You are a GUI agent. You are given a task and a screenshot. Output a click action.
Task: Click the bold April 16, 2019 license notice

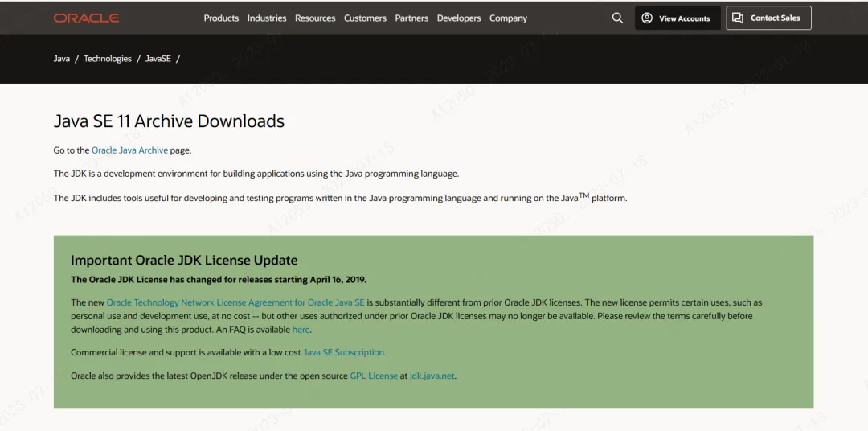coord(219,279)
